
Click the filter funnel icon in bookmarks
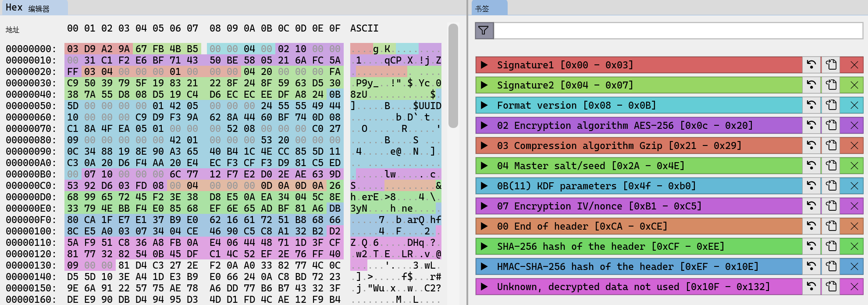484,31
